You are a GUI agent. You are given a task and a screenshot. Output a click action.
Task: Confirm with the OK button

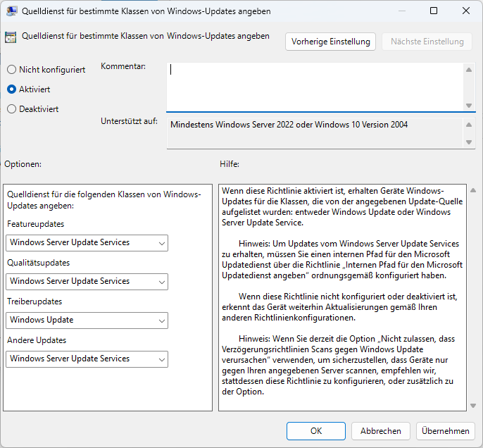tap(316, 431)
